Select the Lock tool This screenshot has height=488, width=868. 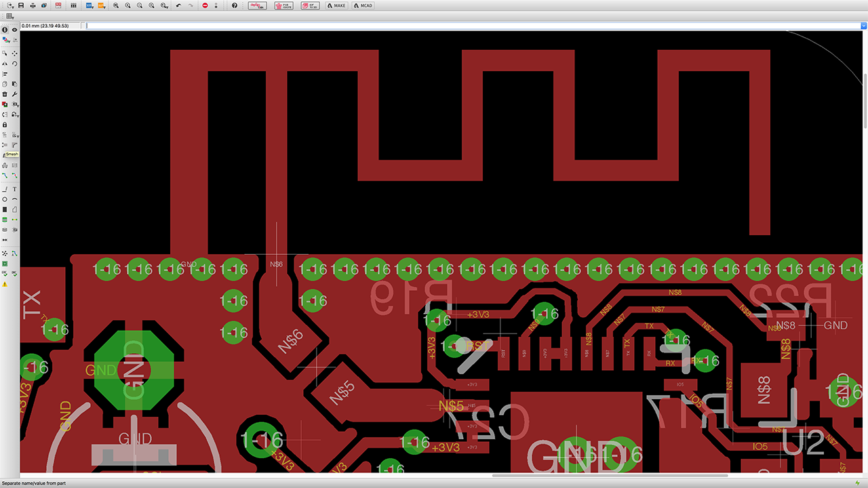click(5, 125)
